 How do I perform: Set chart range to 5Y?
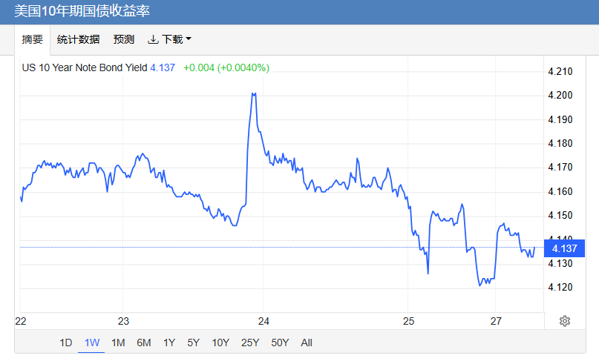(x=193, y=343)
